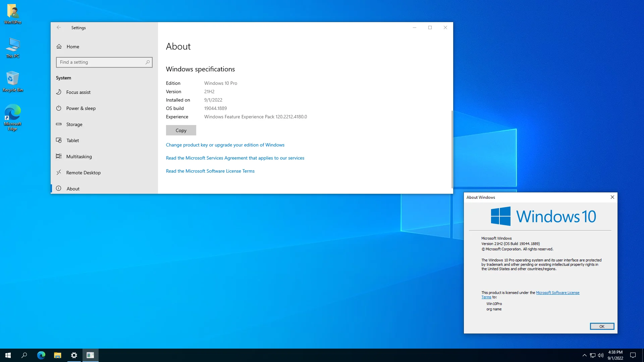Open Power & sleep settings
644x362 pixels.
(x=81, y=108)
